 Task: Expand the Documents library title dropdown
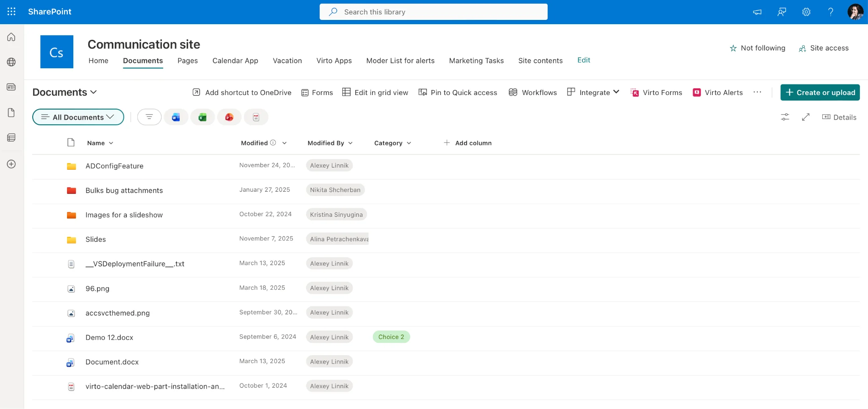[65, 92]
